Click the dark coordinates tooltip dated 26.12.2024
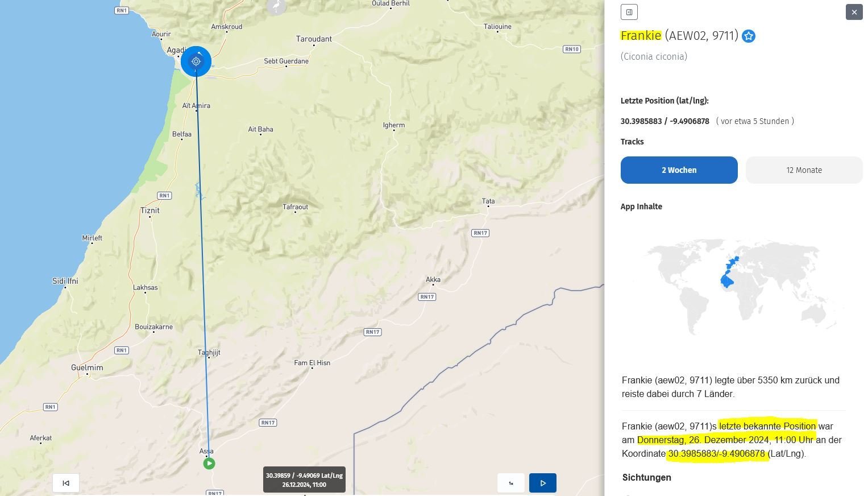868x496 pixels. (x=304, y=480)
